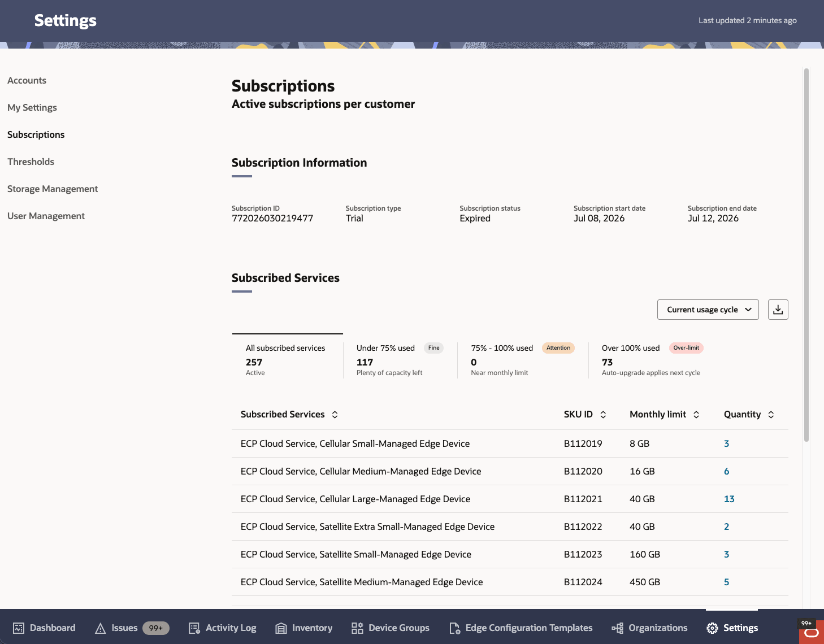824x644 pixels.
Task: Click quantity 5 for Satellite Medium-Managed device
Action: (x=726, y=582)
